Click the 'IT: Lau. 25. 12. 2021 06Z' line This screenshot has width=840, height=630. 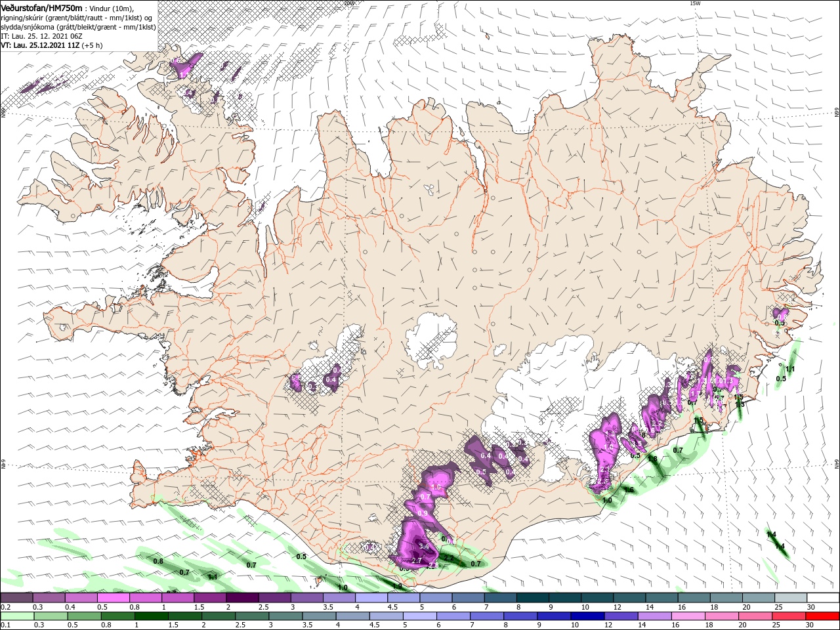(x=41, y=36)
